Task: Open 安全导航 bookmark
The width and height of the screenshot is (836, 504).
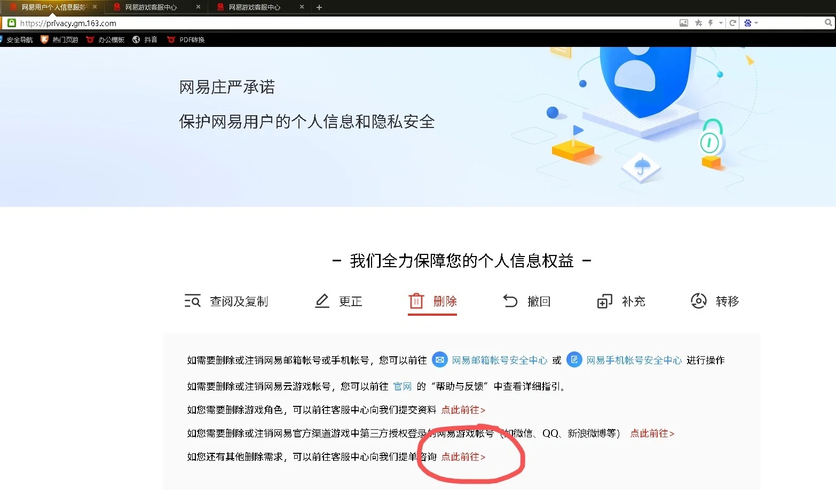Action: click(17, 39)
